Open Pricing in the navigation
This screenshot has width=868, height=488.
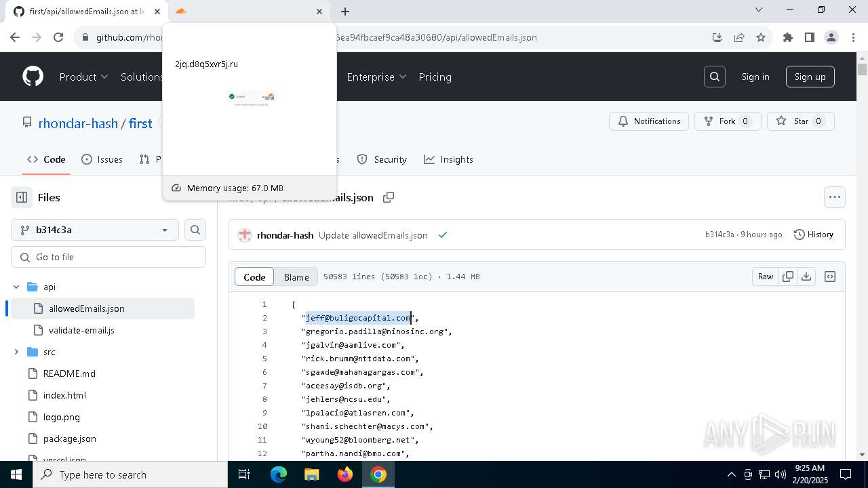click(x=435, y=77)
